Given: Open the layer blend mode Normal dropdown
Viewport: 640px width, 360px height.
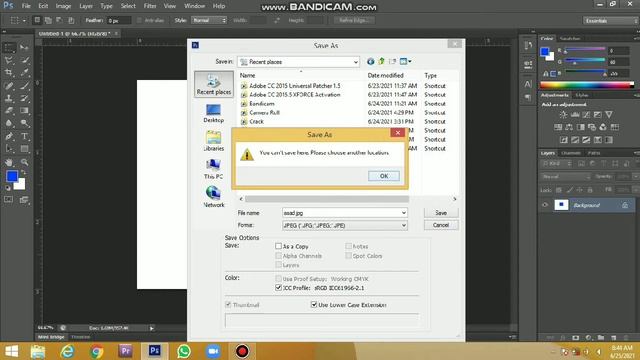Looking at the screenshot, I should pyautogui.click(x=565, y=177).
